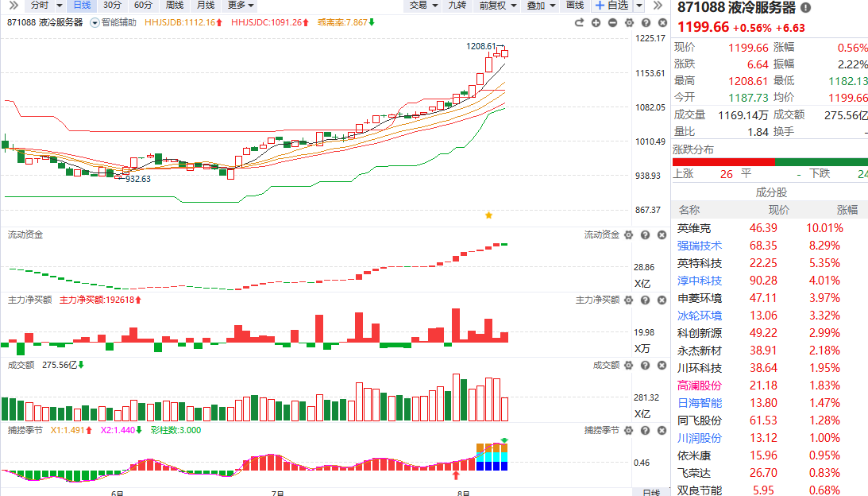Screen dimensions: 868x496
Task: Select the 科创新源 constituent row
Action: coord(770,332)
